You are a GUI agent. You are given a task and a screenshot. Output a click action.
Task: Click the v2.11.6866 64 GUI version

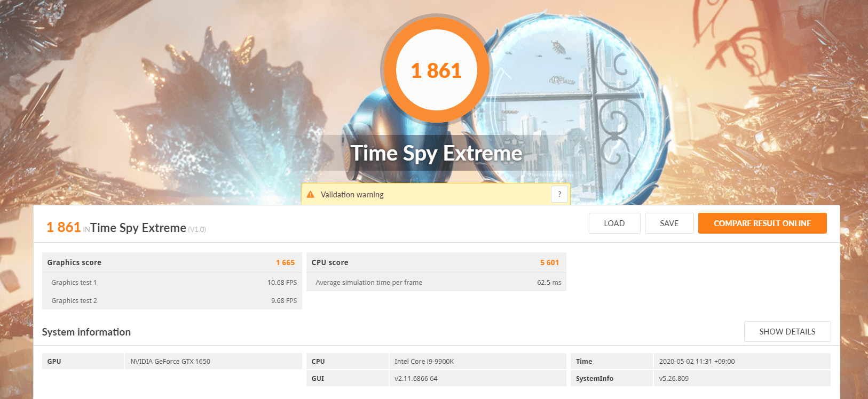pyautogui.click(x=416, y=379)
